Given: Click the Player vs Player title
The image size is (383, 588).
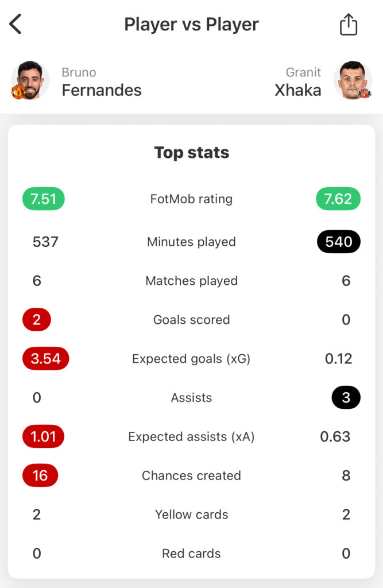Looking at the screenshot, I should coord(191,25).
